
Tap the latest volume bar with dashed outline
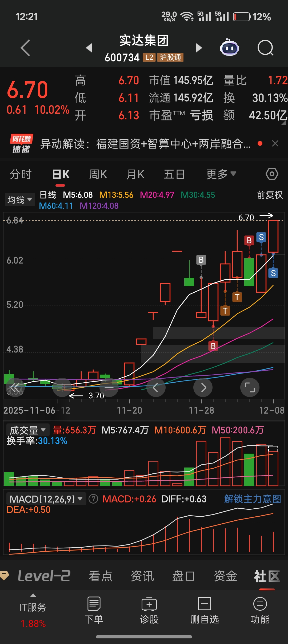(273, 466)
